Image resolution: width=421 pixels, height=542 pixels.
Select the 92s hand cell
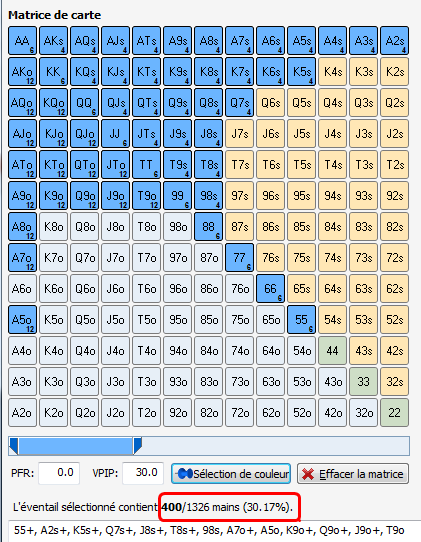point(394,196)
